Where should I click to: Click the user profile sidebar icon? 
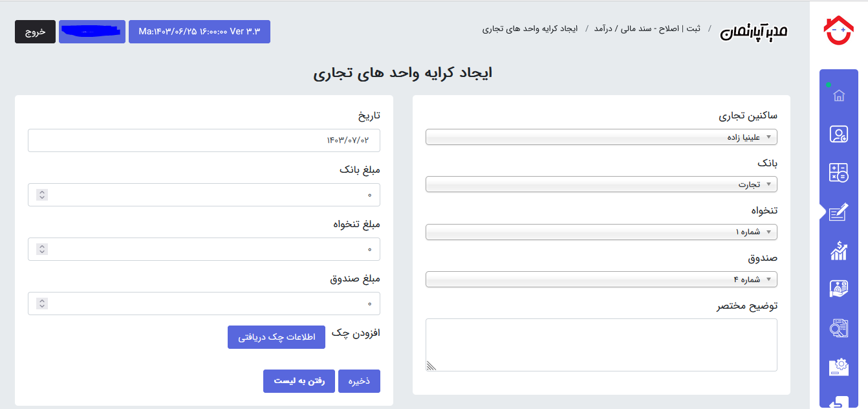click(839, 135)
